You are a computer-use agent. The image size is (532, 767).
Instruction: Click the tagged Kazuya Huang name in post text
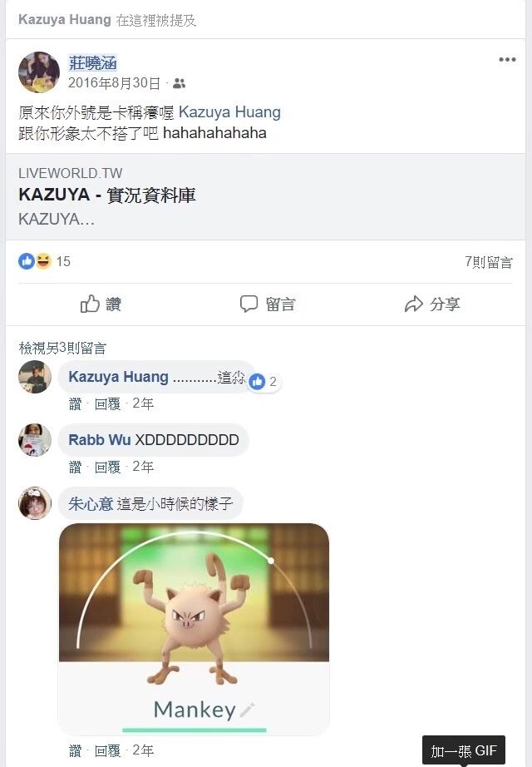pos(229,112)
